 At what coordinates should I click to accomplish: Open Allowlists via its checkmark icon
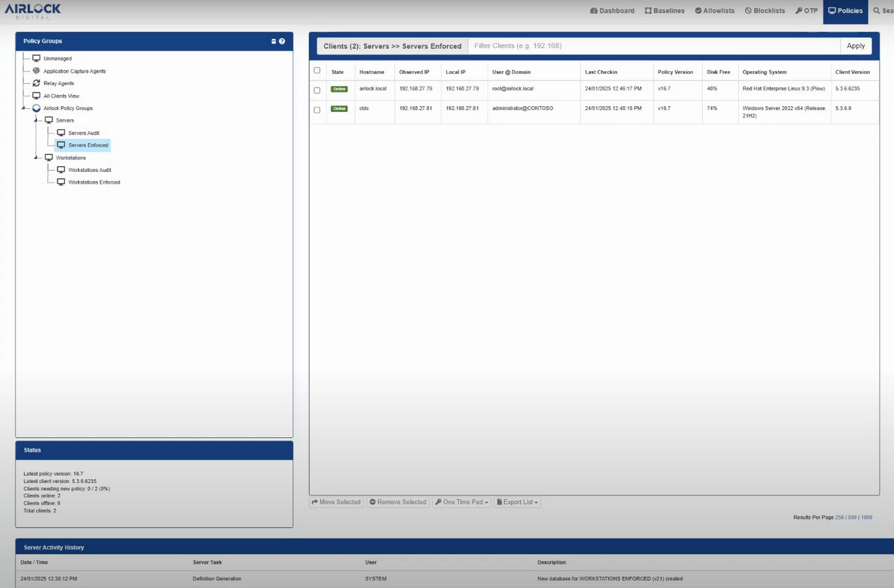coord(698,10)
